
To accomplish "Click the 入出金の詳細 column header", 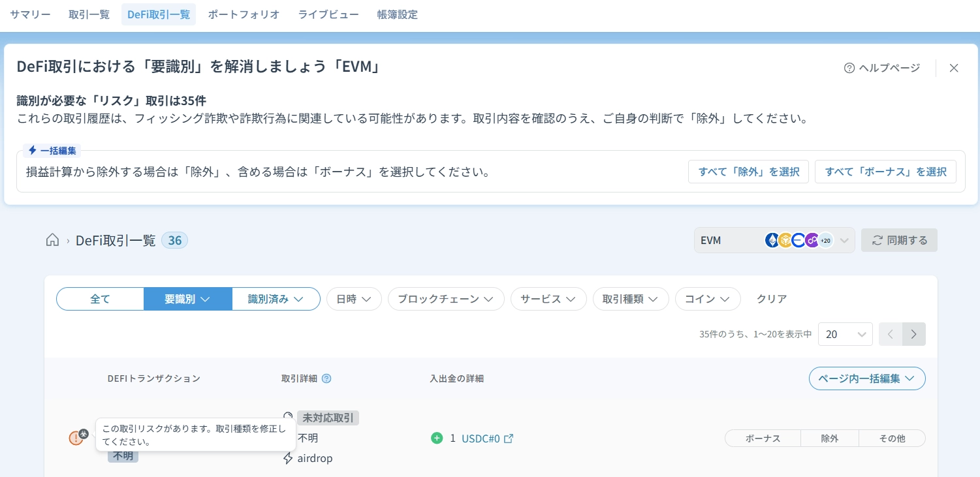I will [x=457, y=378].
